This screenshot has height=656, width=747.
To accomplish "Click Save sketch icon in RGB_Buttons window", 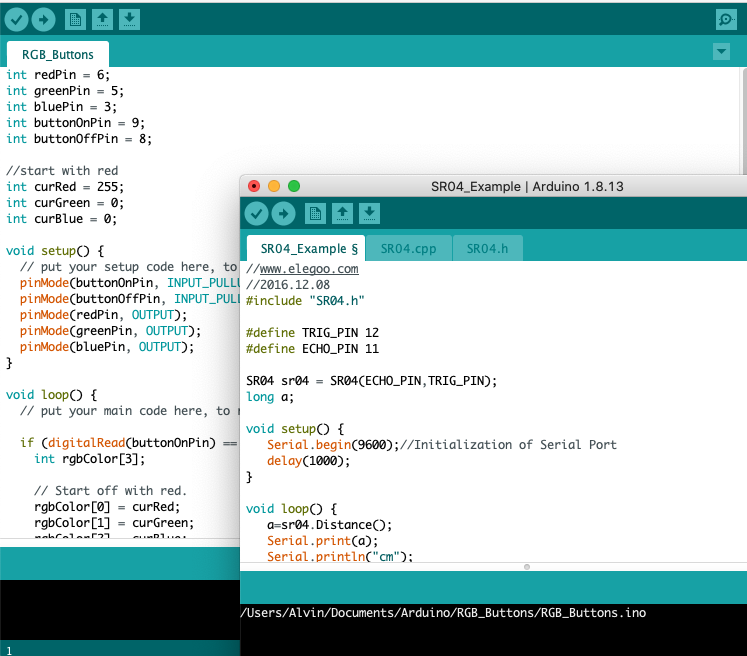I will click(129, 20).
